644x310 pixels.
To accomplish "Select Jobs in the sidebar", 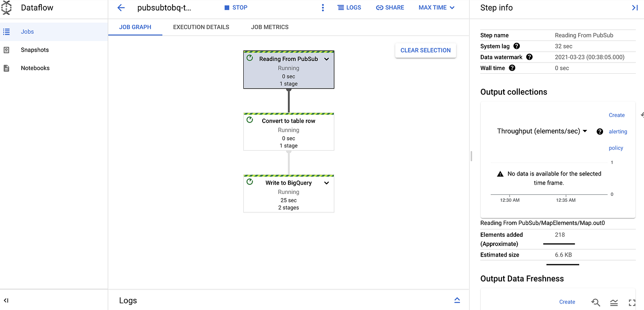I will point(54,32).
